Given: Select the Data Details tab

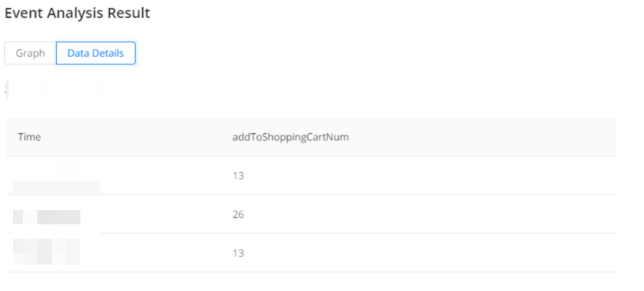Looking at the screenshot, I should (x=95, y=53).
